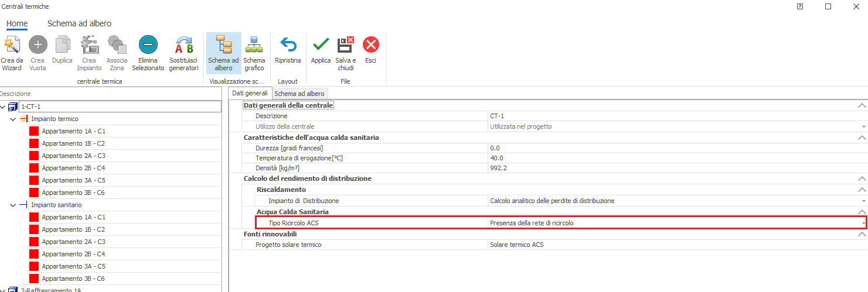Viewport: 868px width, 292px height.
Task: Collapse the Impianto sanitario branch
Action: pyautogui.click(x=13, y=205)
